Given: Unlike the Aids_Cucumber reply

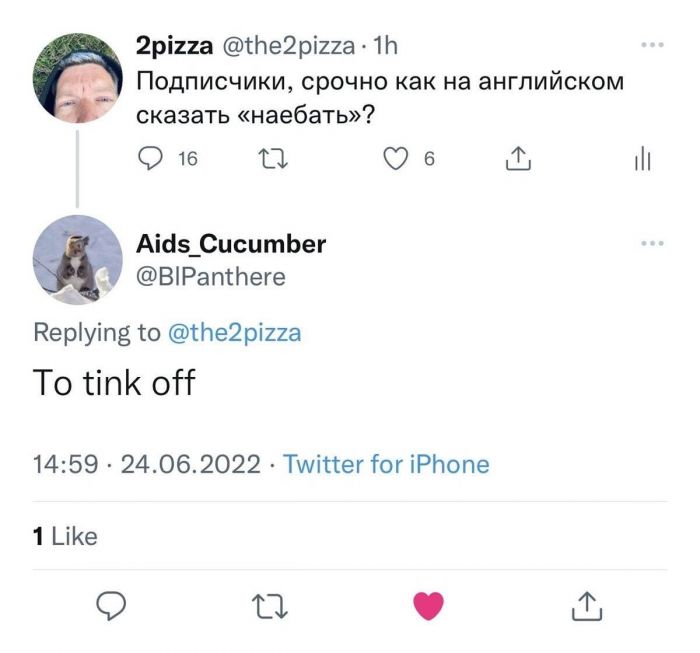Looking at the screenshot, I should point(428,605).
